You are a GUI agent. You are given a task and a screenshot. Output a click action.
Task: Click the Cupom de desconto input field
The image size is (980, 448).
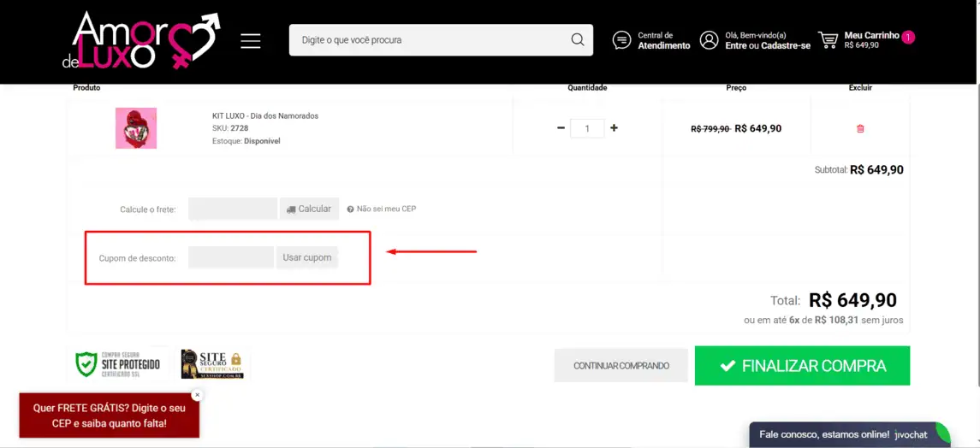coord(230,257)
